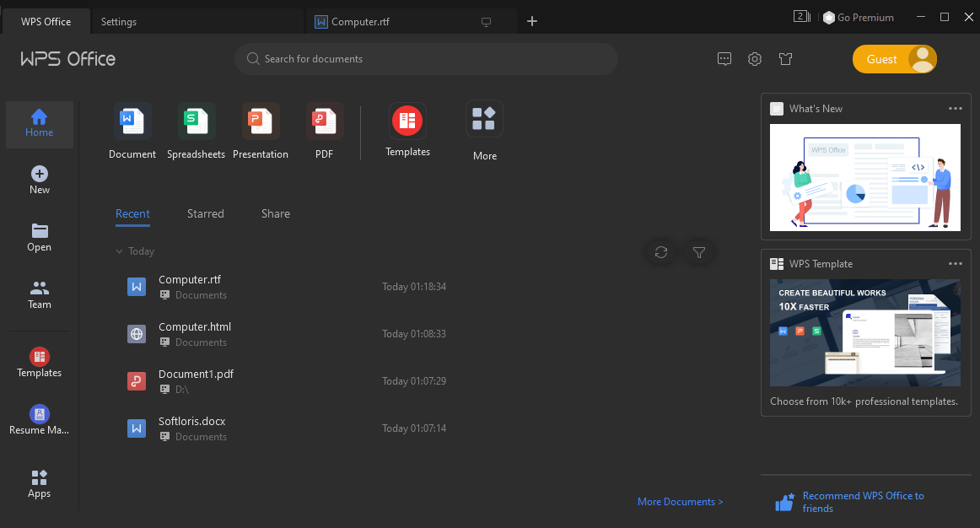The image size is (980, 528).
Task: Click the window count icon near Go Premium
Action: 802,17
